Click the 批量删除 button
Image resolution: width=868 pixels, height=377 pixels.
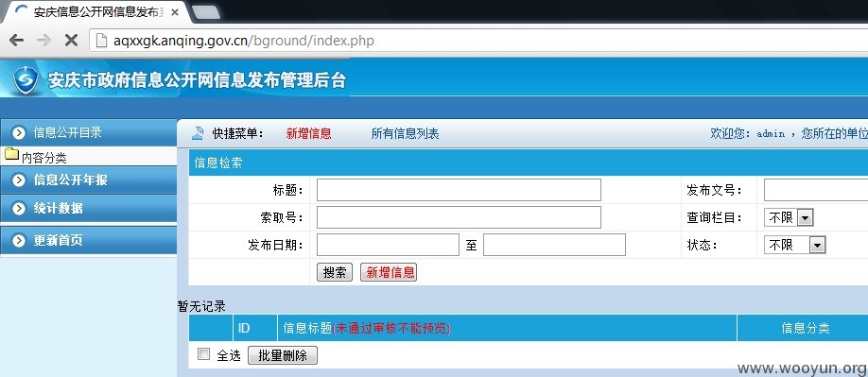283,355
